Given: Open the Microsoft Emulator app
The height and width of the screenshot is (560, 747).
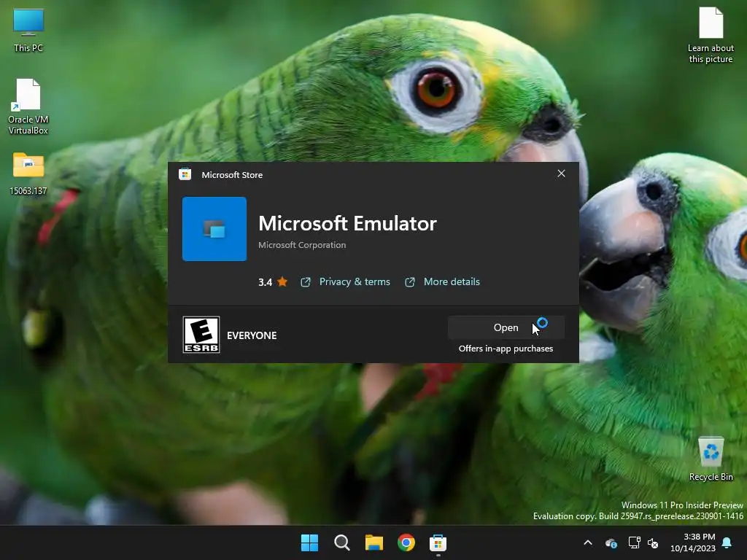Looking at the screenshot, I should [x=506, y=327].
